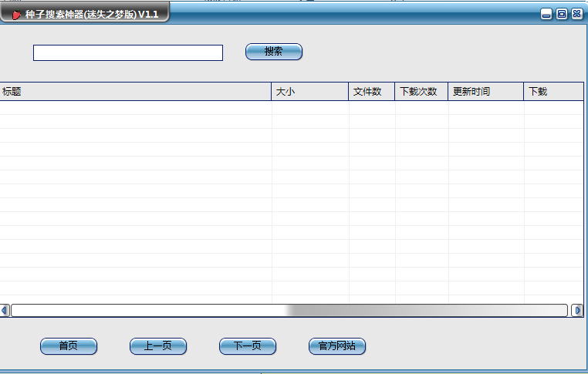Click the 下载 column header
Viewport: 588px width, 374px height.
pos(554,92)
